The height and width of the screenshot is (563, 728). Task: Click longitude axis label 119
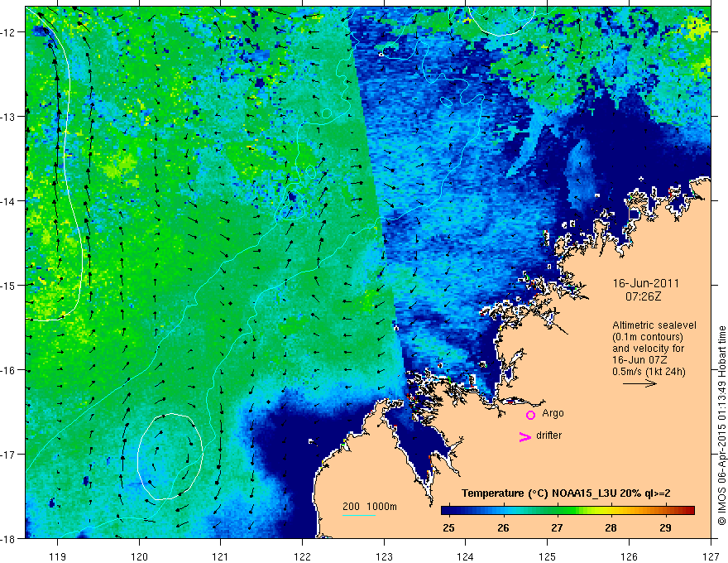(58, 556)
